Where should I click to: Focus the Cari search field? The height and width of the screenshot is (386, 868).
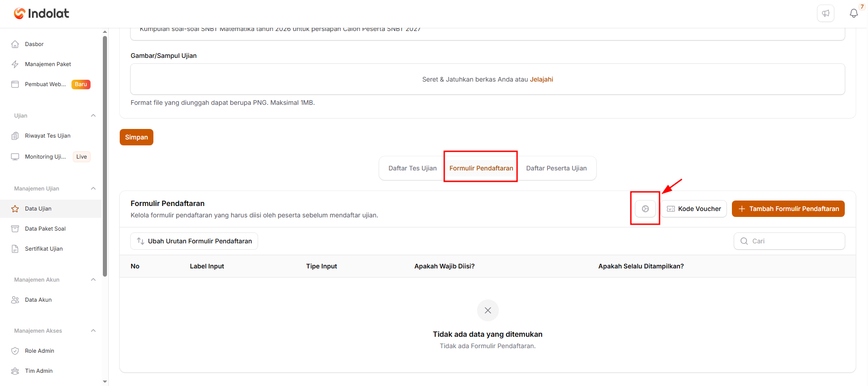pyautogui.click(x=789, y=241)
